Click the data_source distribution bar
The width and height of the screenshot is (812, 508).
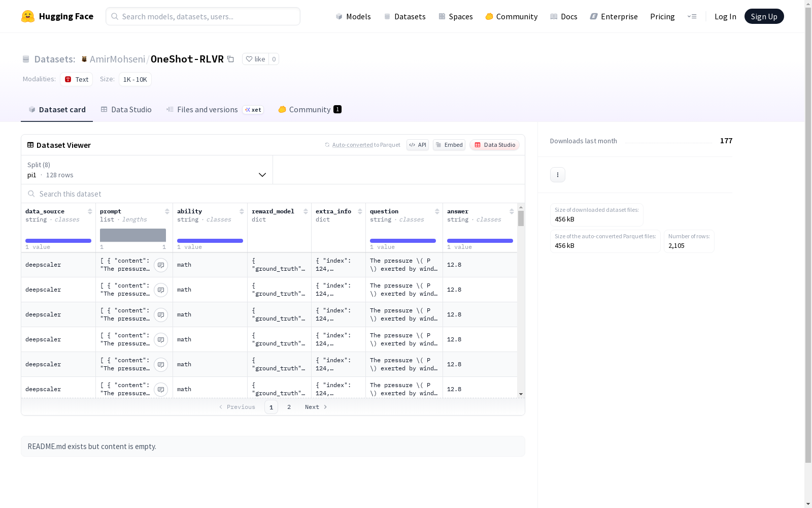coord(58,241)
